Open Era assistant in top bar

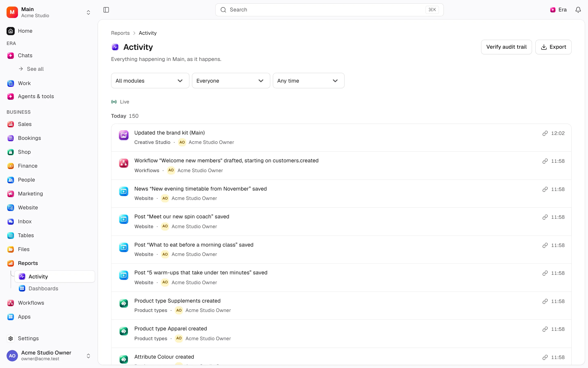point(558,10)
